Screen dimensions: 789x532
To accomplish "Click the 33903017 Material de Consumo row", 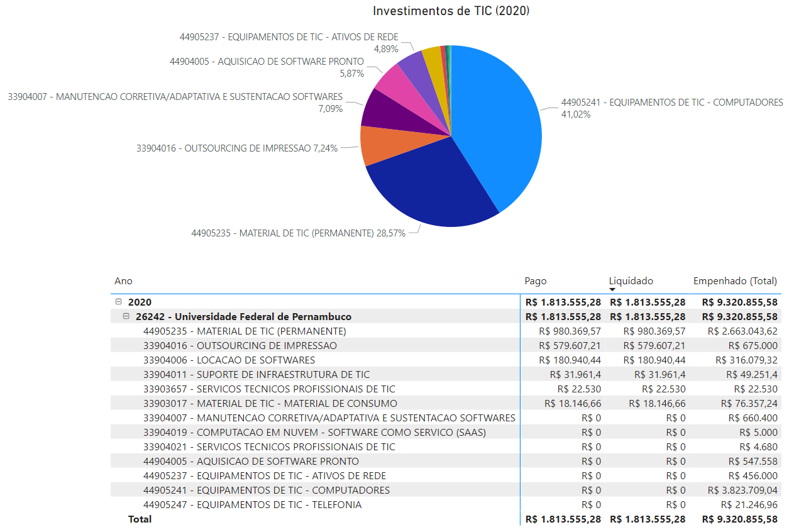I will point(270,404).
